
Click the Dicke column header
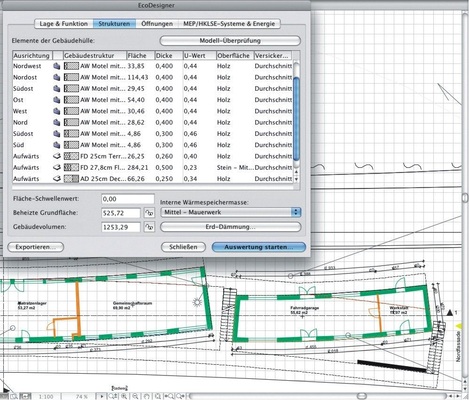[x=169, y=55]
